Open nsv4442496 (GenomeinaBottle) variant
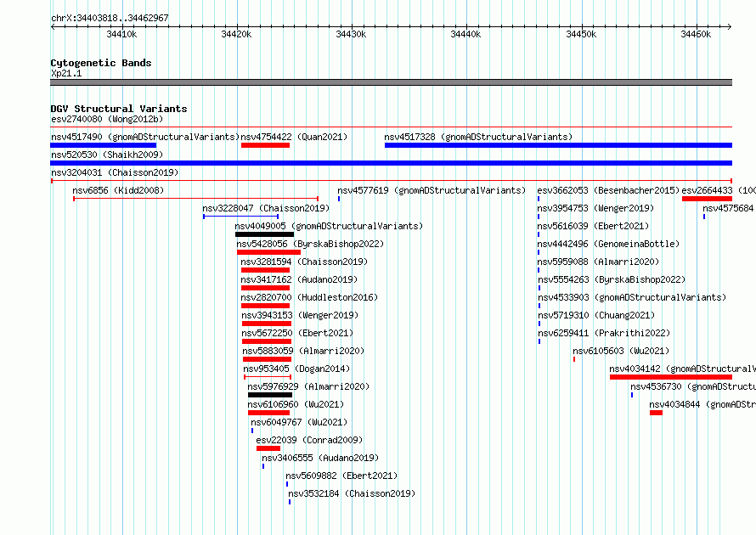This screenshot has height=535, width=756. coord(608,244)
